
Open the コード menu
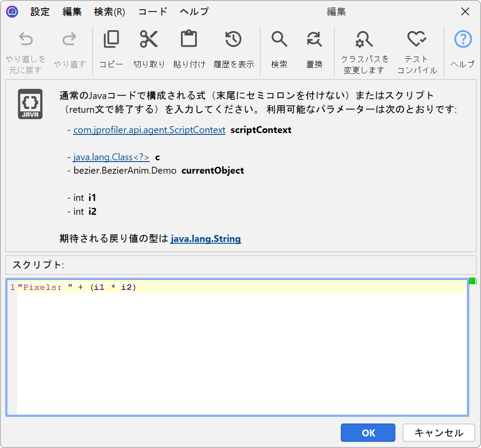(152, 12)
